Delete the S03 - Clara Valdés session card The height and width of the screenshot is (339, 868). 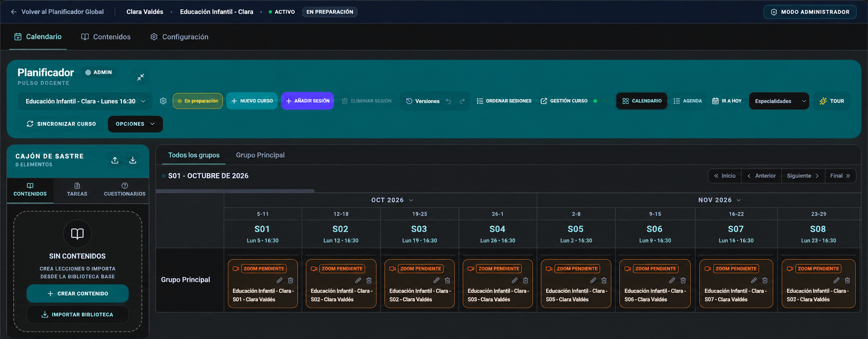coord(525,280)
